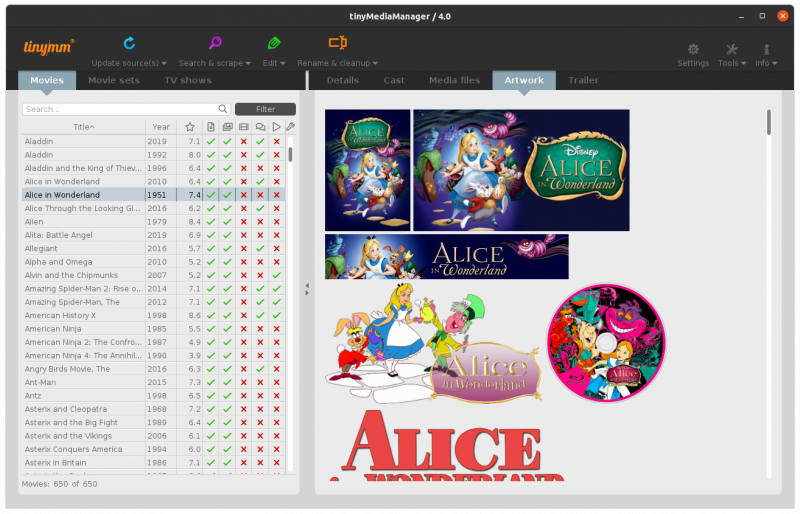The width and height of the screenshot is (800, 514).
Task: Open the pink disc art thumbnail
Action: 606,343
